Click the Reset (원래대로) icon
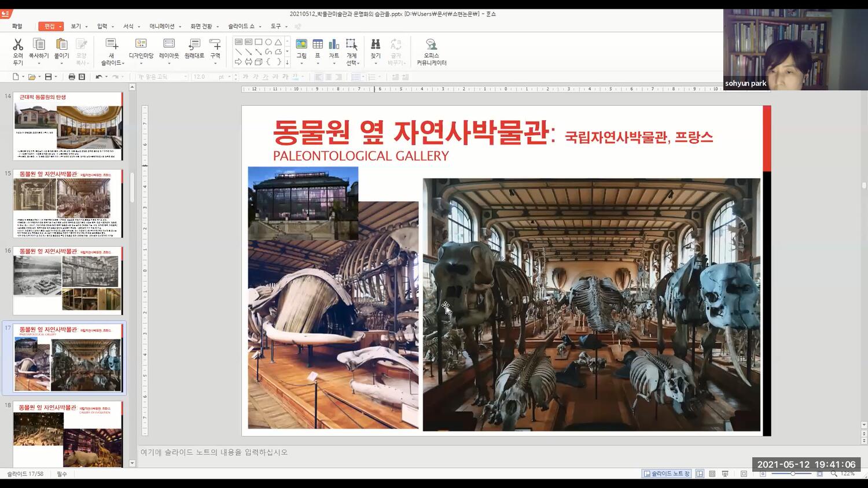The image size is (868, 488). 194,45
